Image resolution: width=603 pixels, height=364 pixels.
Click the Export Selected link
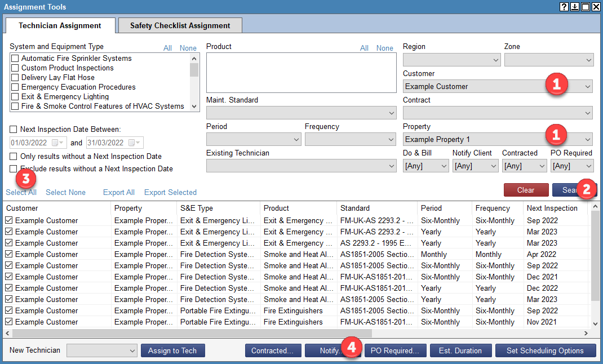coord(170,192)
